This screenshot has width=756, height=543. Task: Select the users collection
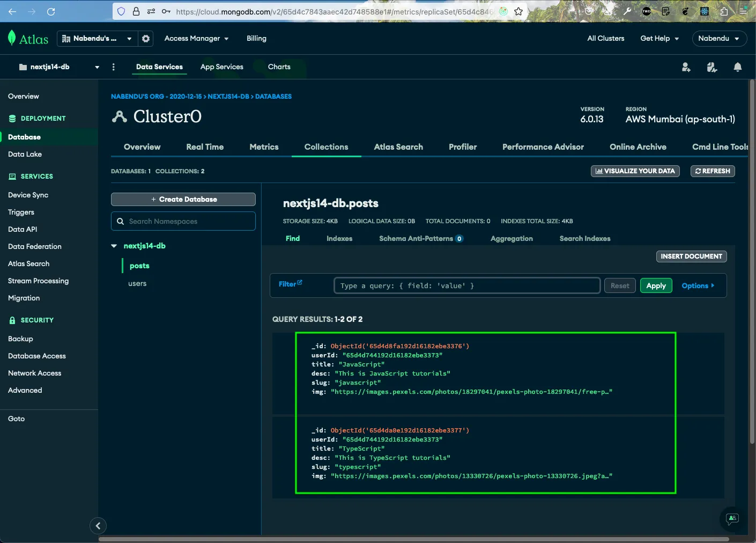(x=137, y=284)
